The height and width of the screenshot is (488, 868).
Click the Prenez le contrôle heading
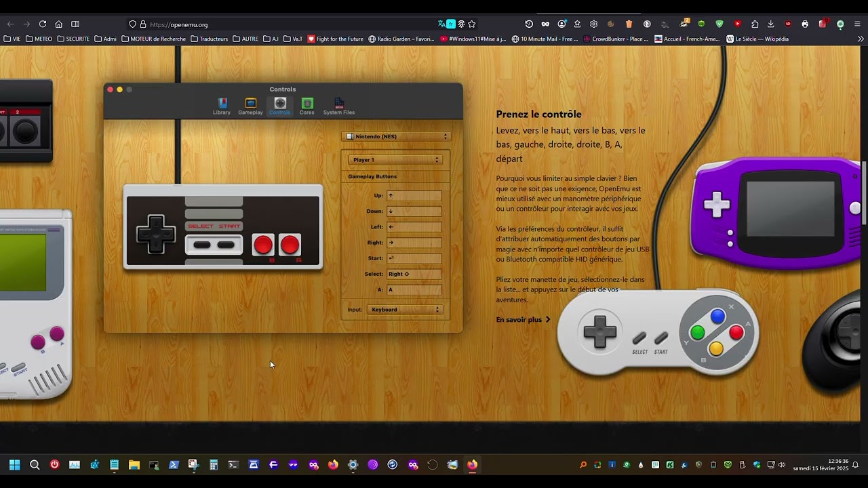coord(538,114)
